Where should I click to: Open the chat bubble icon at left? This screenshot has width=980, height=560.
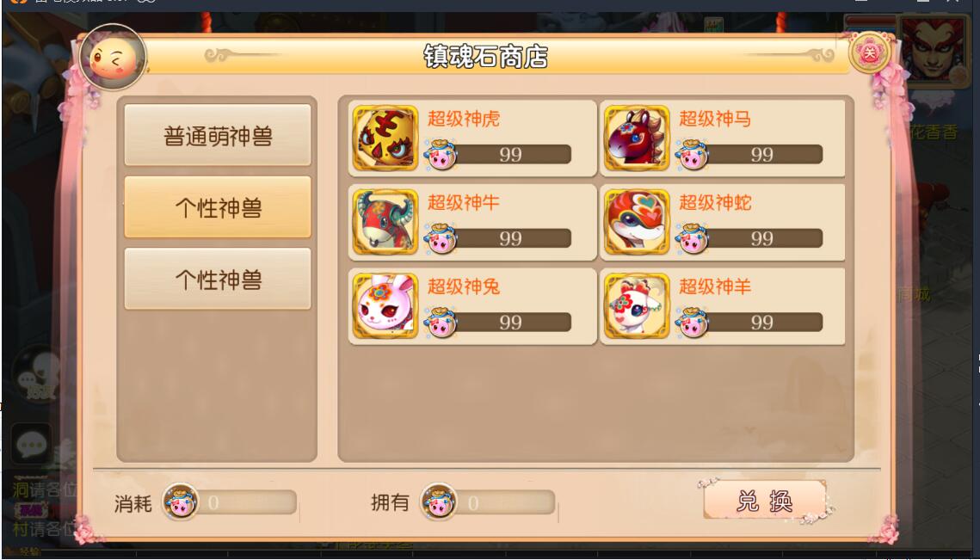pyautogui.click(x=31, y=445)
